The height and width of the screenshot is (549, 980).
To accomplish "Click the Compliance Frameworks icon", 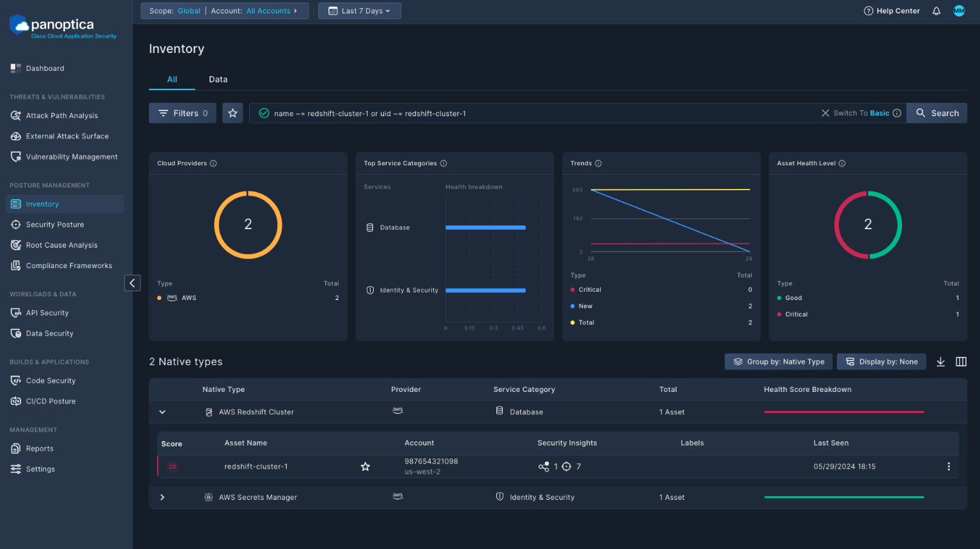I will coord(16,266).
